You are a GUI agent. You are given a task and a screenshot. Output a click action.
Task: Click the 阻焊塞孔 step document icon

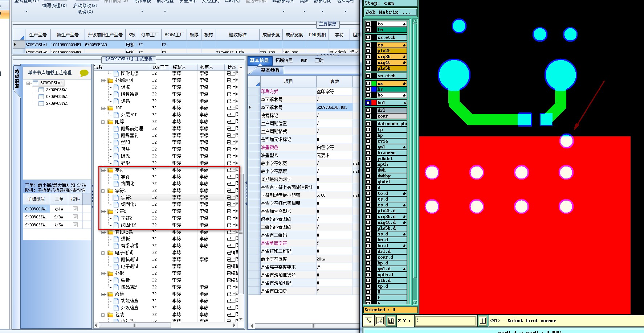point(116,135)
